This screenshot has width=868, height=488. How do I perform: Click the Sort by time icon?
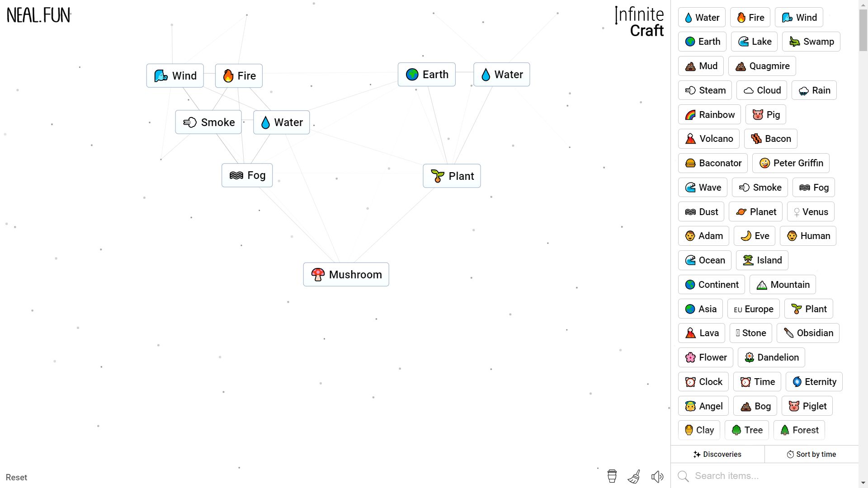click(789, 454)
